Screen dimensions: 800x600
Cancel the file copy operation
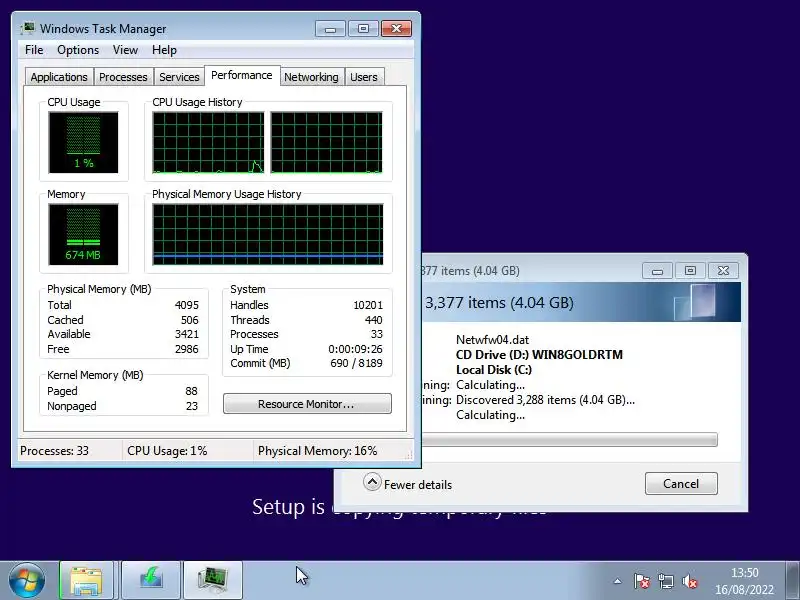(x=681, y=484)
